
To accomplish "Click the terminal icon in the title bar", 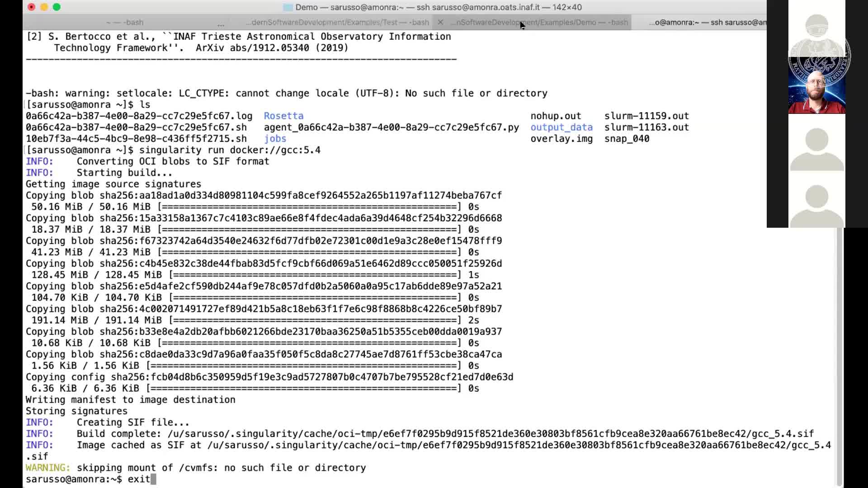I will pos(288,7).
